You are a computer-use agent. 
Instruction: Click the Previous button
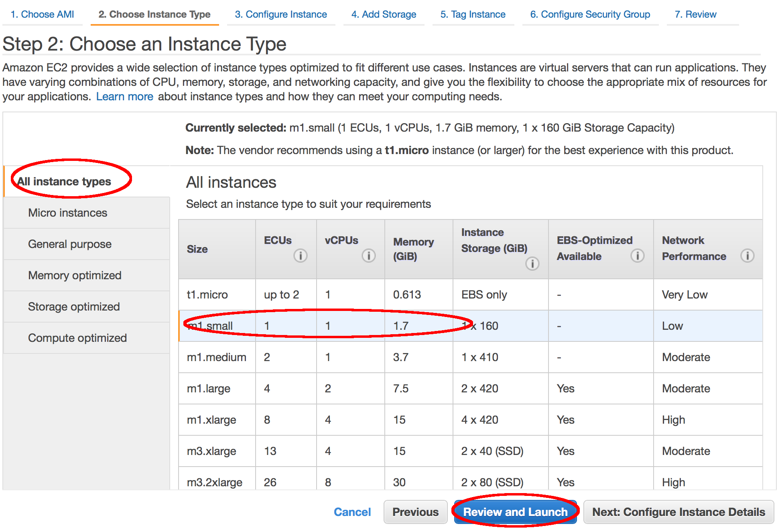coord(415,512)
